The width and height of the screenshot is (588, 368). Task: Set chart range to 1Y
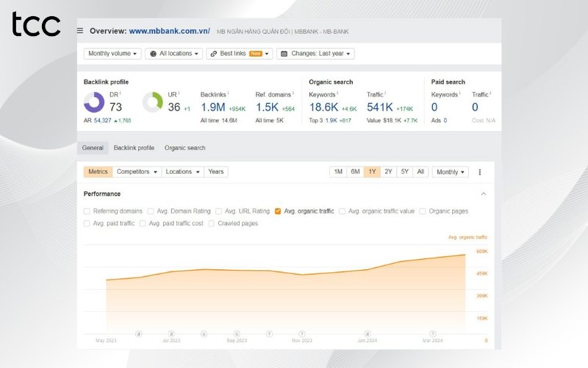pos(372,171)
